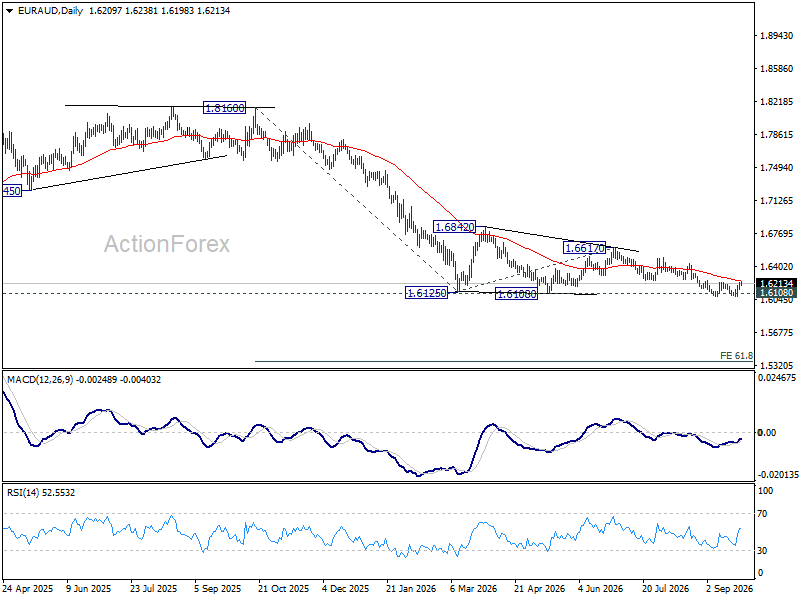Click the FE 61.8 Fibonacci label

coord(736,355)
